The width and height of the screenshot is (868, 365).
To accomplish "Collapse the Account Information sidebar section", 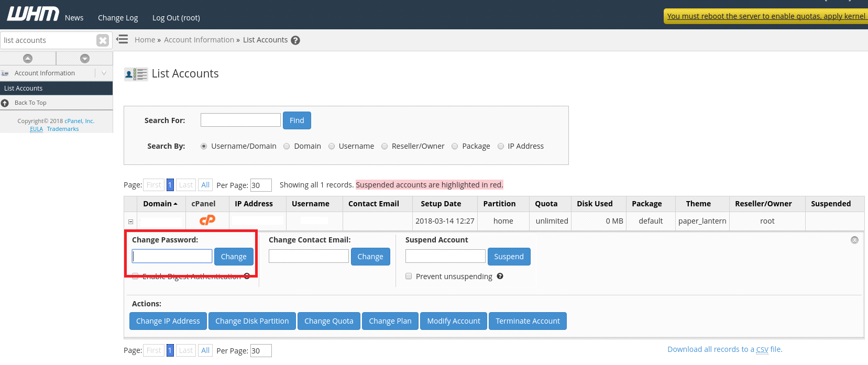I will 104,73.
